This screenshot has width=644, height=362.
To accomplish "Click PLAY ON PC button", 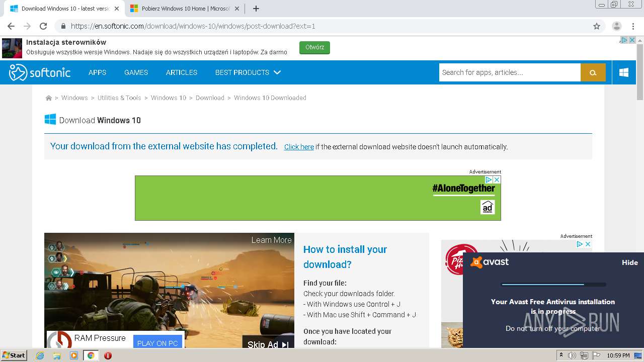I will pos(157,343).
